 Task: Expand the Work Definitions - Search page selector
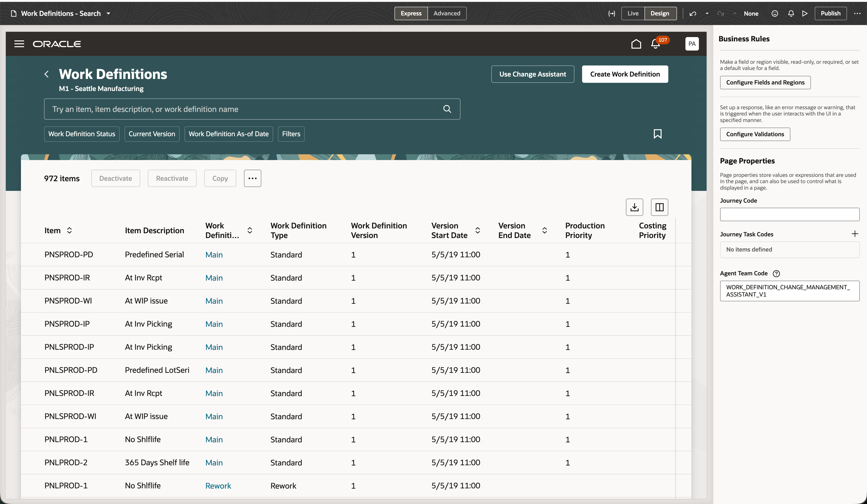tap(108, 13)
